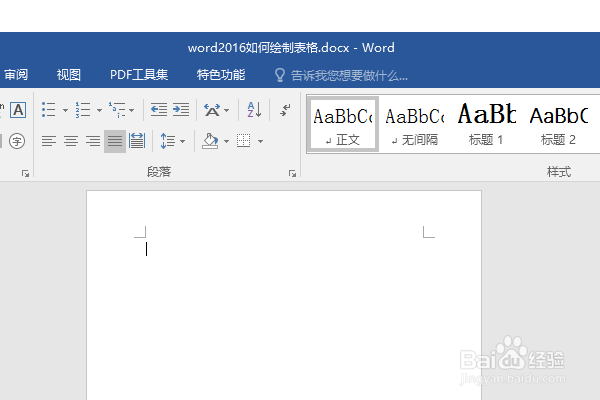Click the Bullets list icon
600x400 pixels.
[x=49, y=110]
